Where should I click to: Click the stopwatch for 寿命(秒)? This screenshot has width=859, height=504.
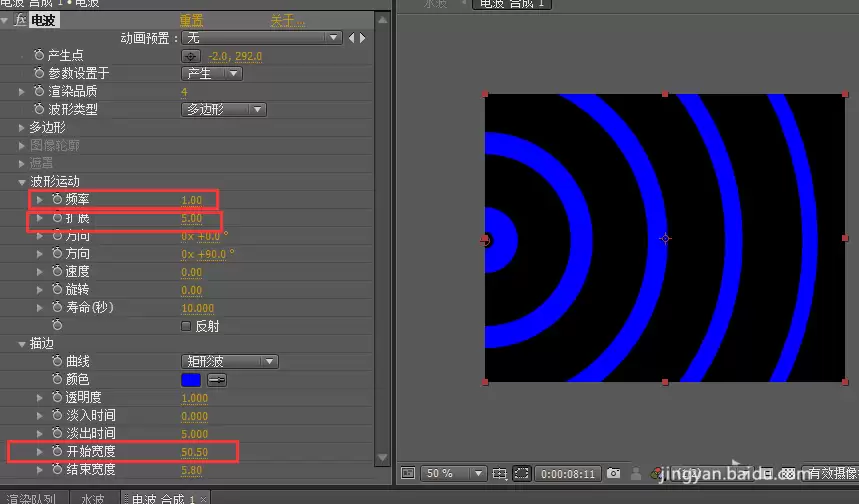tap(57, 307)
